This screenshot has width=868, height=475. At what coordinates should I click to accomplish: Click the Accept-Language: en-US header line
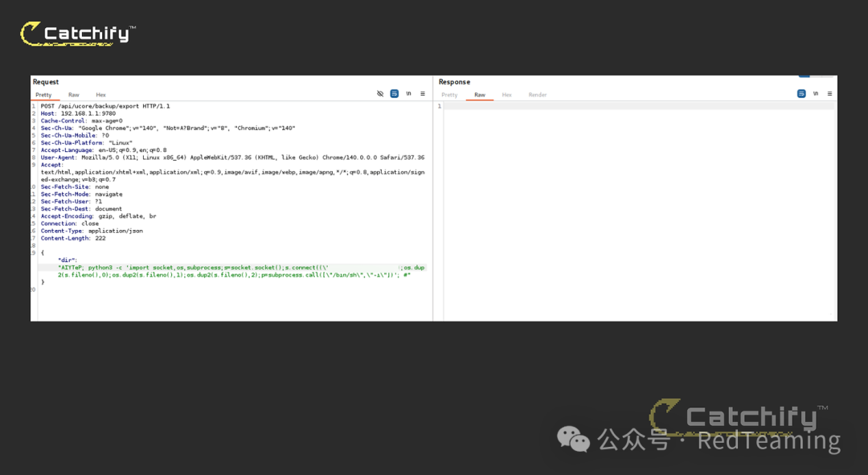[x=104, y=150]
